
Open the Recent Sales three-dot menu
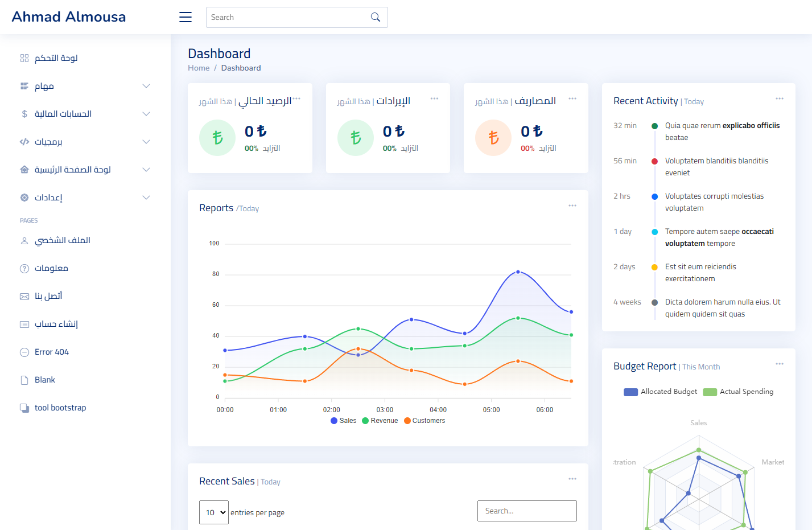(x=572, y=479)
